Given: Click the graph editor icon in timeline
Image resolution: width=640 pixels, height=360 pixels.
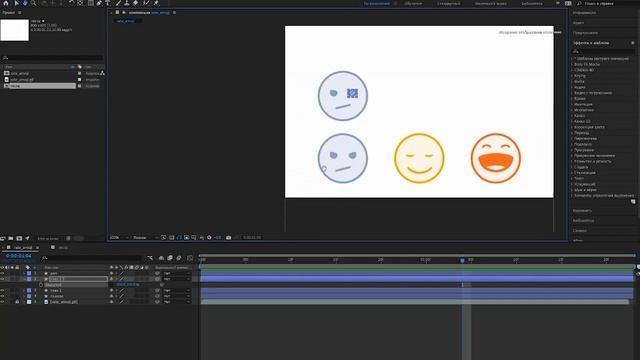Looking at the screenshot, I should pos(190,258).
